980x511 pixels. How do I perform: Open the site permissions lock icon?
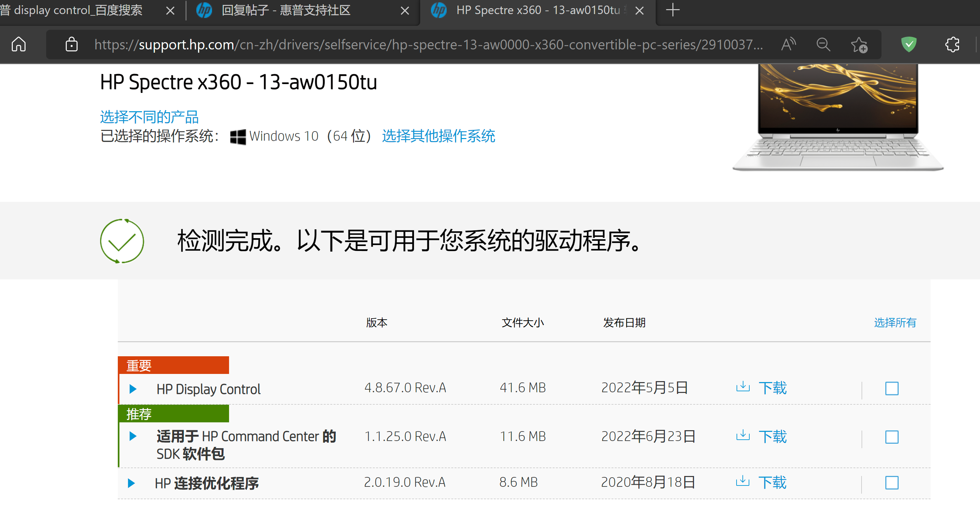pyautogui.click(x=72, y=44)
